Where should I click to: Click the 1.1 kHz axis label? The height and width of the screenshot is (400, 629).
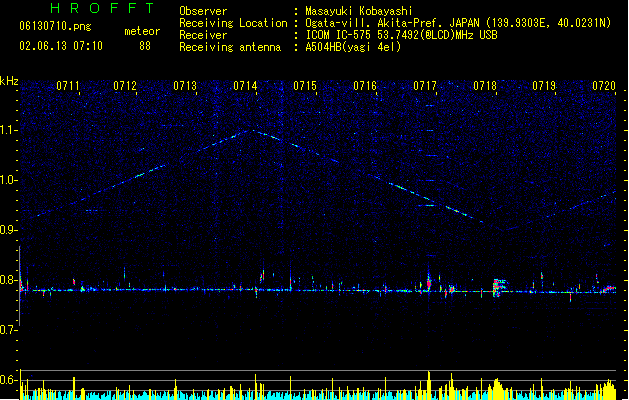[9, 130]
